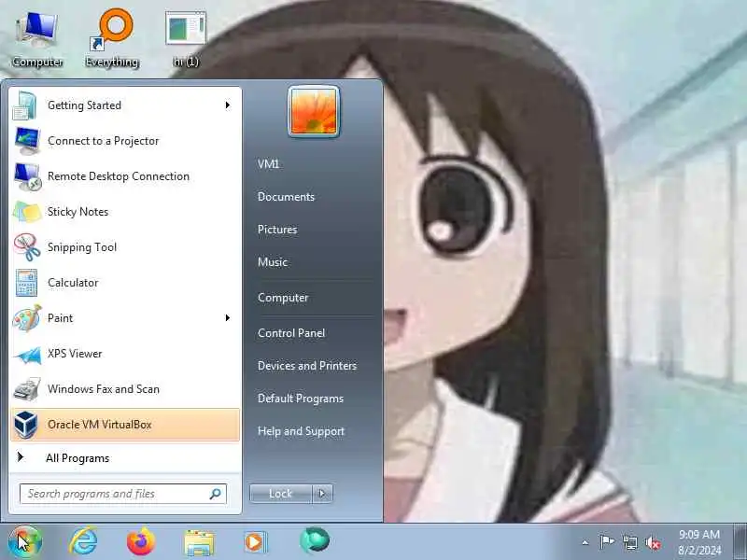The height and width of the screenshot is (560, 747).
Task: Click the Paint palette icon
Action: (27, 318)
